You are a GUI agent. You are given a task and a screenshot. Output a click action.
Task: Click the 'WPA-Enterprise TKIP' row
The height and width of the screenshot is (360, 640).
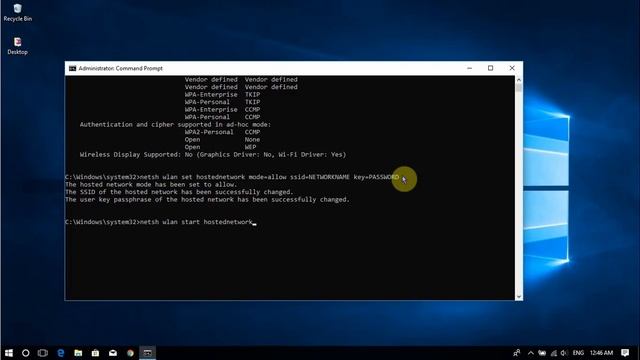pyautogui.click(x=222, y=95)
